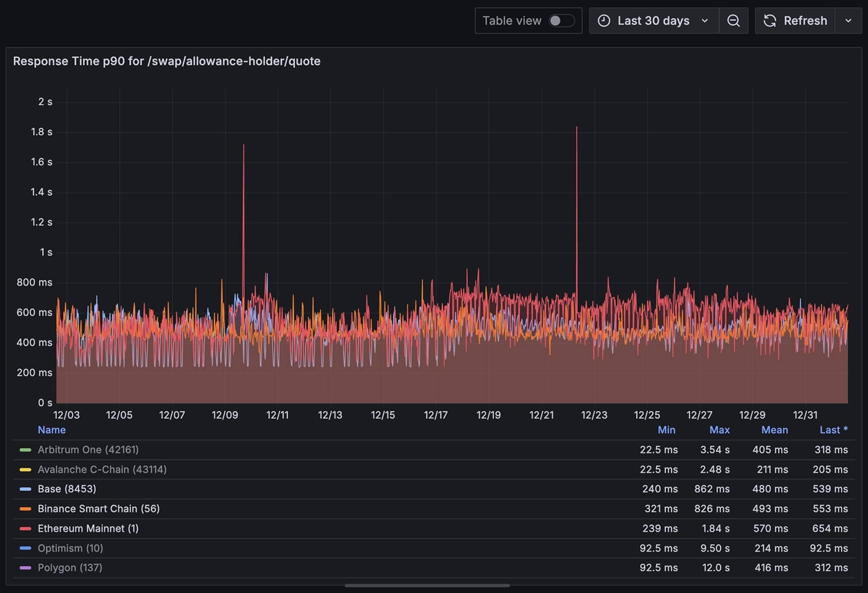Click the Name column header
Screen dimensions: 868x593
52,430
